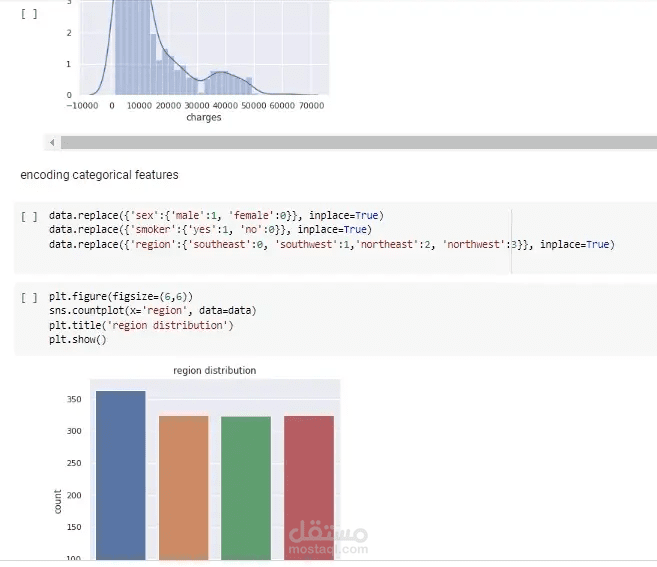This screenshot has width=657, height=567.
Task: Run the data.replace encoding cell
Action: click(29, 216)
